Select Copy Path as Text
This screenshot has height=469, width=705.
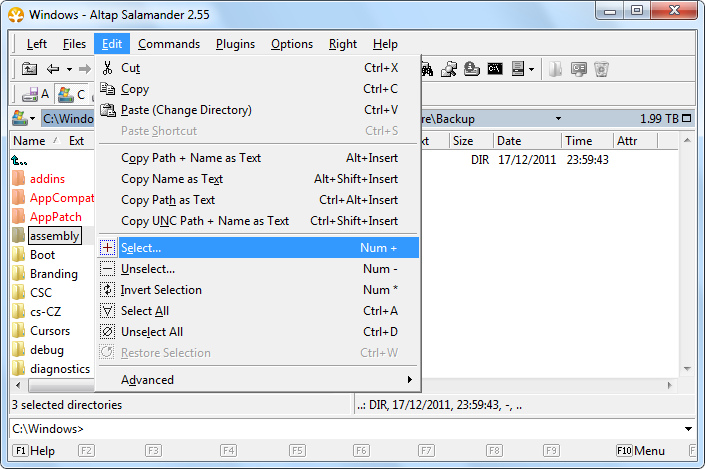click(259, 200)
